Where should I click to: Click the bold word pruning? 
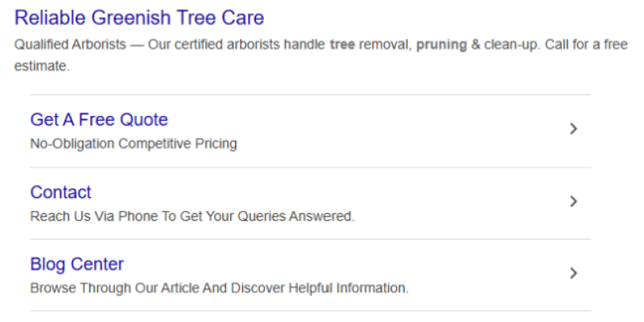[441, 45]
